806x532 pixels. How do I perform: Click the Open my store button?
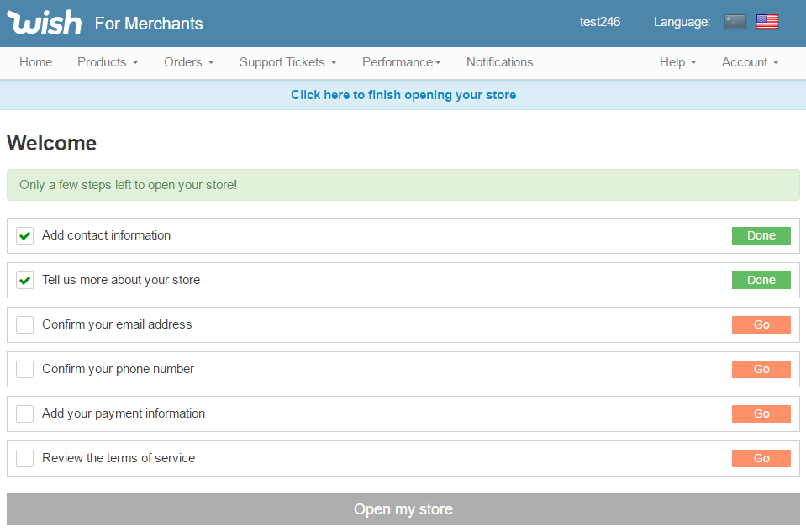tap(403, 509)
